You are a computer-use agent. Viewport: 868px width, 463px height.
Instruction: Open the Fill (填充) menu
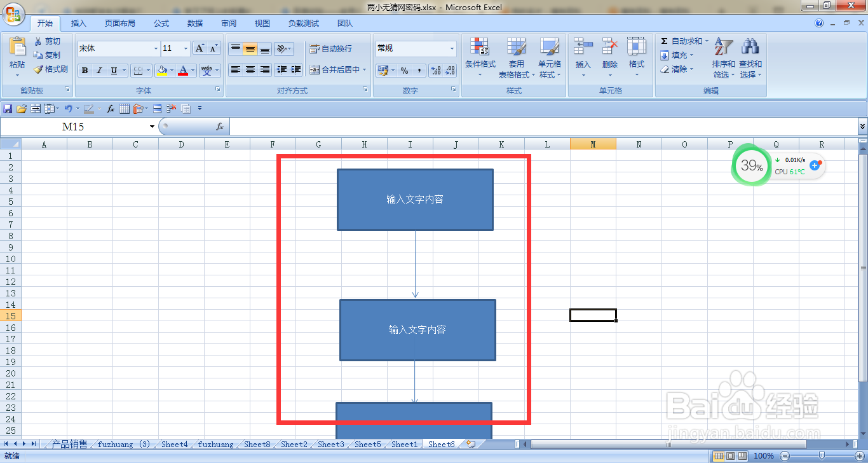677,55
